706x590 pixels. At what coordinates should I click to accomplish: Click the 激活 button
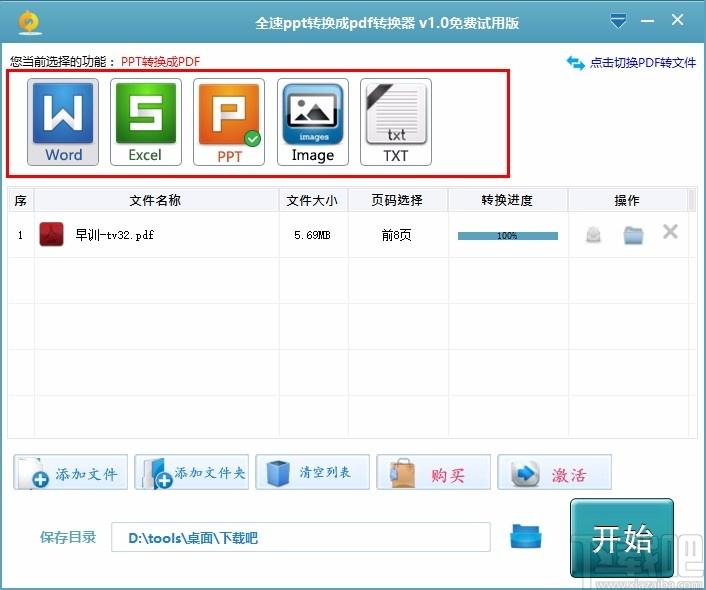(x=555, y=472)
